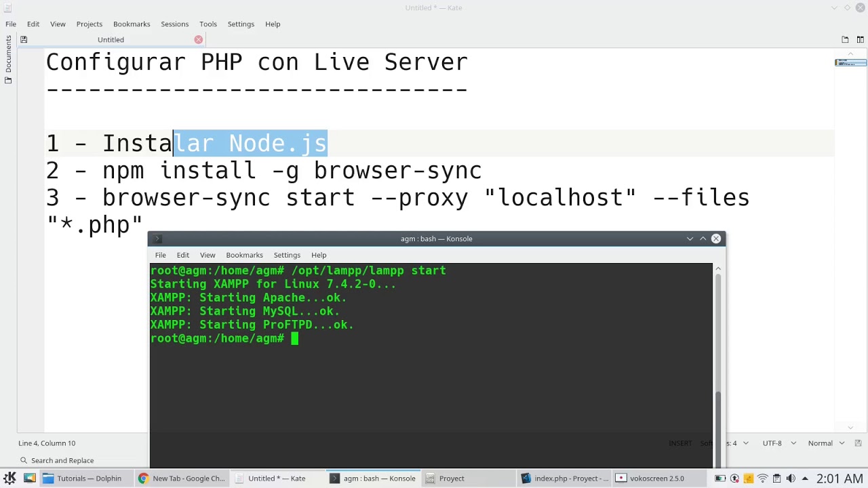
Task: Click the Kate minimap scroll-down arrow
Action: [x=850, y=428]
